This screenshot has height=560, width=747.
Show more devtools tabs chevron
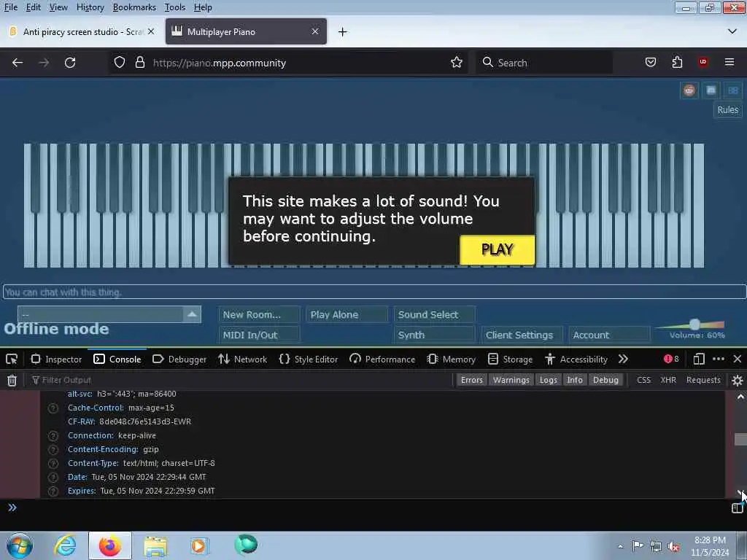tap(623, 359)
